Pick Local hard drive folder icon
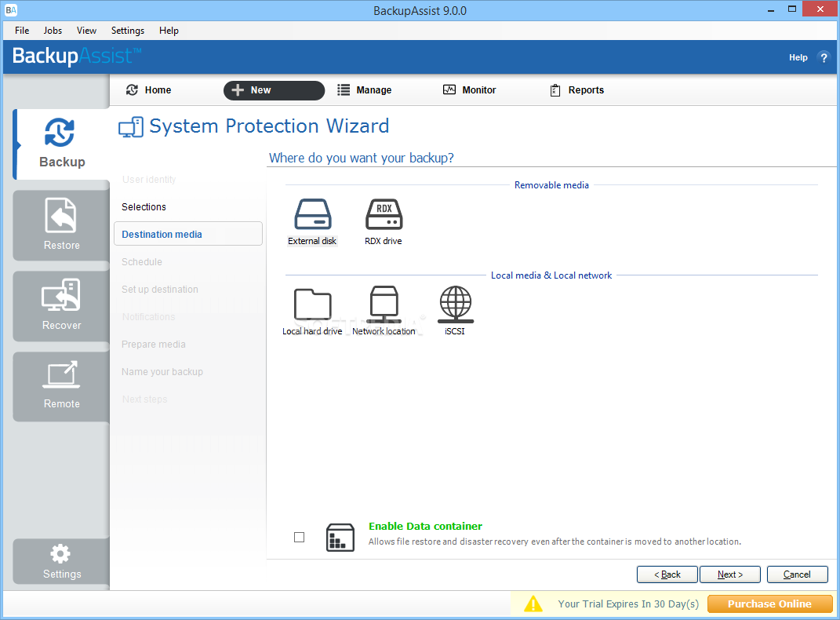This screenshot has width=840, height=620. coord(312,304)
